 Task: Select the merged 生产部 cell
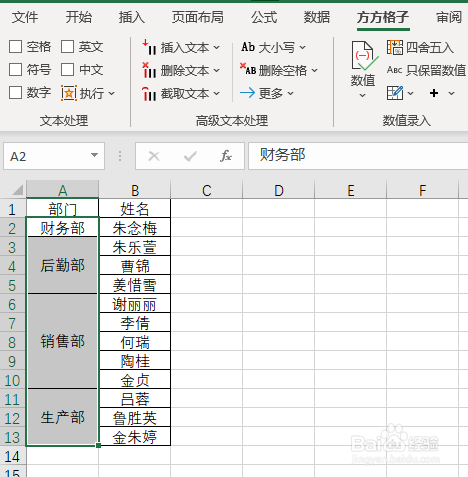coord(63,417)
